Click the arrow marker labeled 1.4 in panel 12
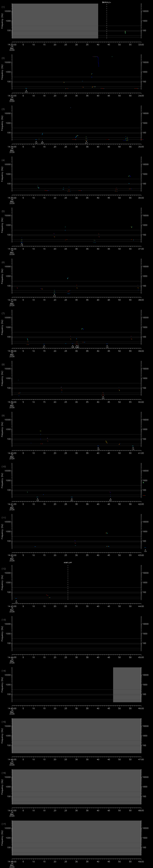The width and height of the screenshot is (153, 868). (16, 601)
